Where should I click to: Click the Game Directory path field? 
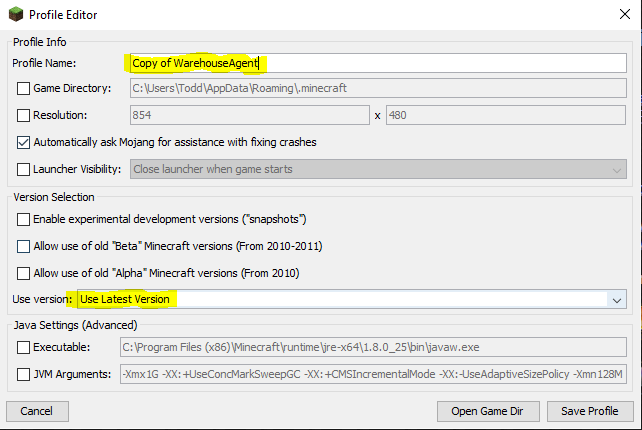click(377, 89)
